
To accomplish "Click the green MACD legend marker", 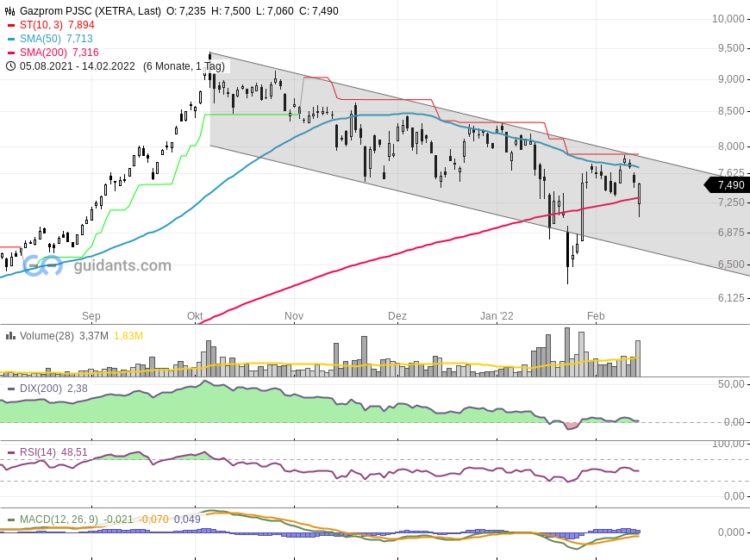I will click(x=11, y=520).
